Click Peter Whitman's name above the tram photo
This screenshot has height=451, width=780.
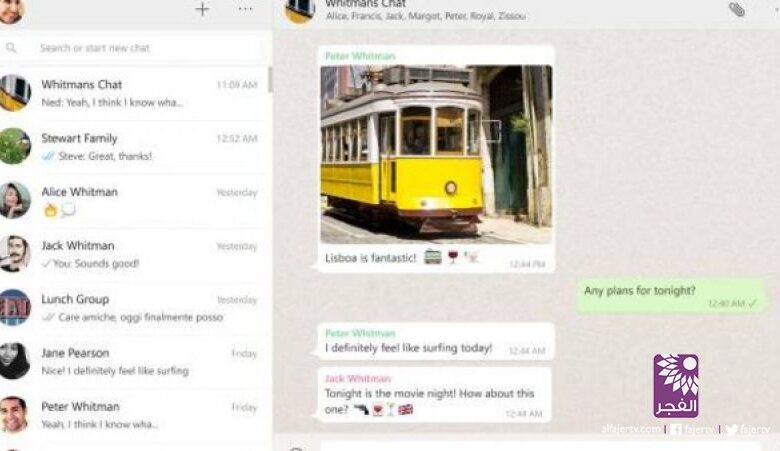point(359,57)
